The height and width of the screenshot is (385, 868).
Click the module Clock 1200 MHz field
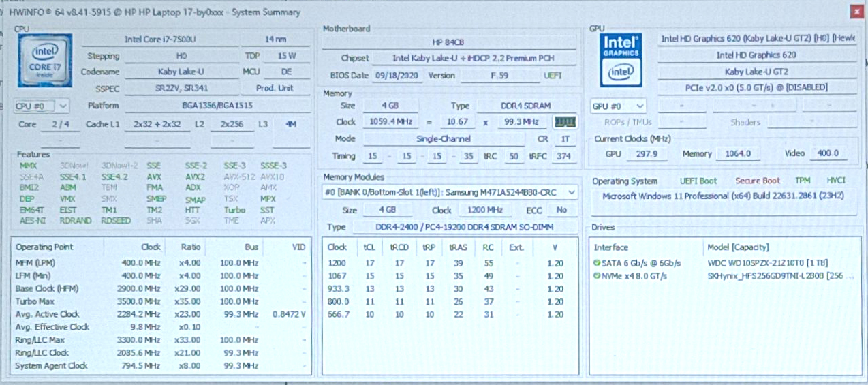click(486, 210)
